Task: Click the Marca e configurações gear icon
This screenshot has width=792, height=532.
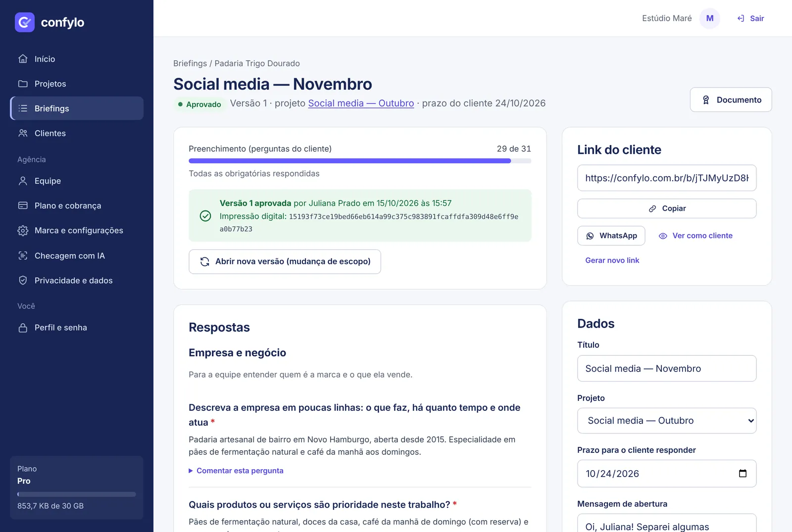Action: [x=23, y=231]
